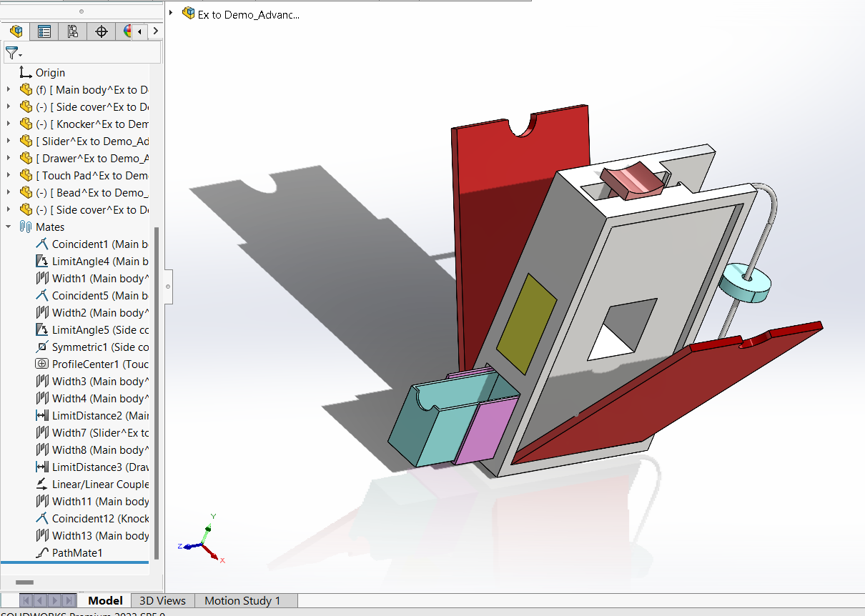Viewport: 865px width, 616px height.
Task: Expand the Main body component
Action: [x=9, y=89]
